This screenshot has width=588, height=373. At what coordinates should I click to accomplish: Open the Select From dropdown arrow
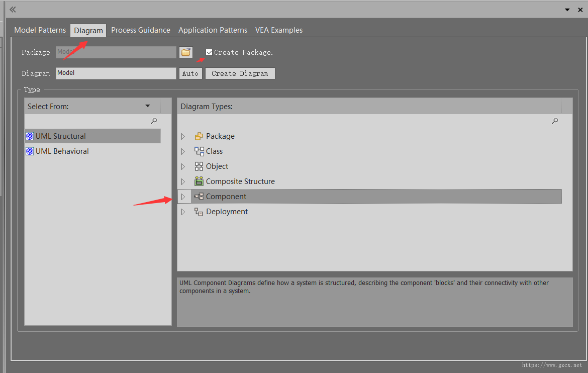click(148, 106)
